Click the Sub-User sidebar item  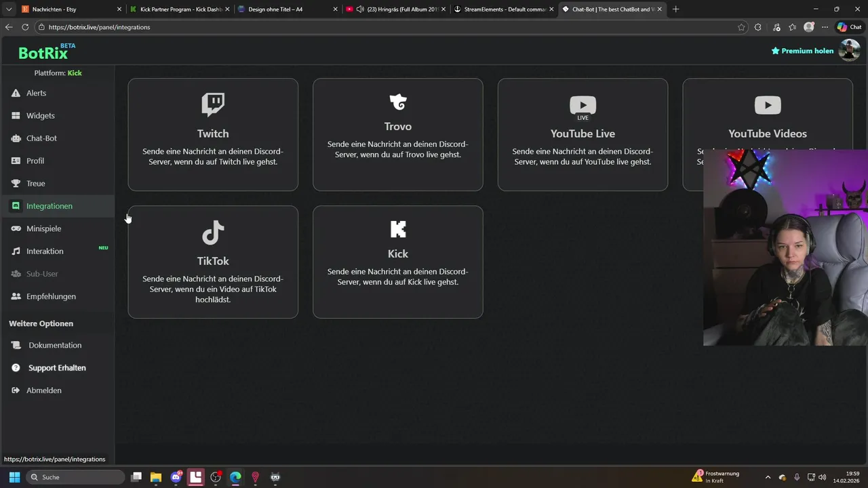coord(57,274)
